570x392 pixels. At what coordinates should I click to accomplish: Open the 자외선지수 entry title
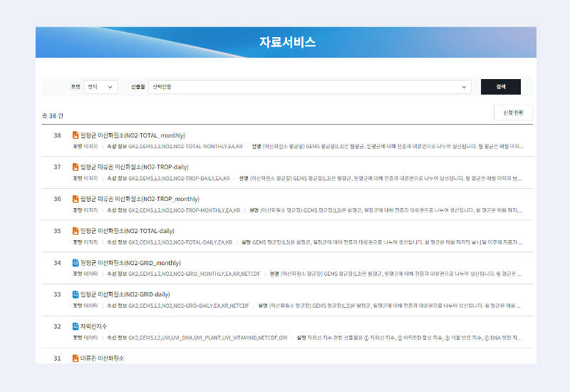click(95, 326)
